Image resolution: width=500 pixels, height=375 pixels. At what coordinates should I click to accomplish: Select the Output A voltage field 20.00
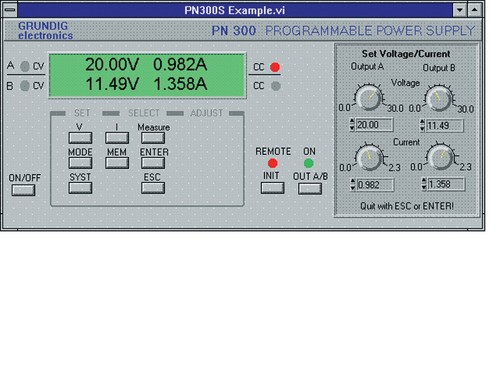coord(374,125)
